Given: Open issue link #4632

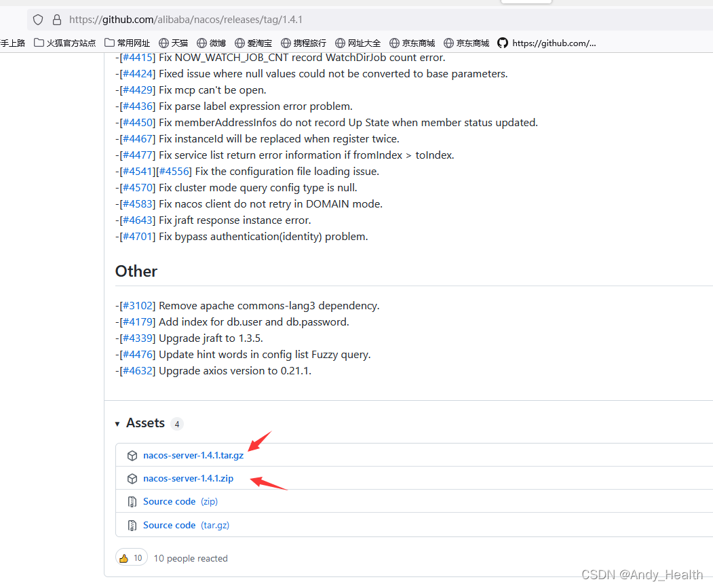Looking at the screenshot, I should pyautogui.click(x=137, y=371).
